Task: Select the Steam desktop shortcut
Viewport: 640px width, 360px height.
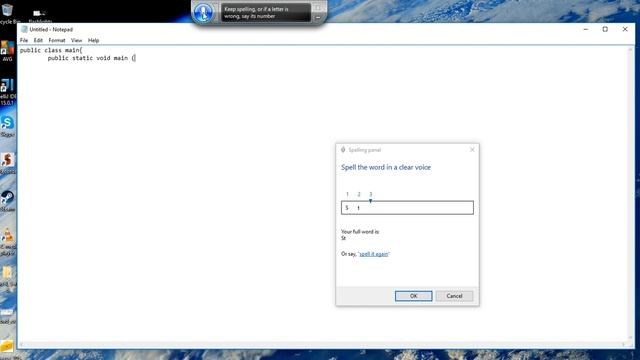Action: click(7, 201)
